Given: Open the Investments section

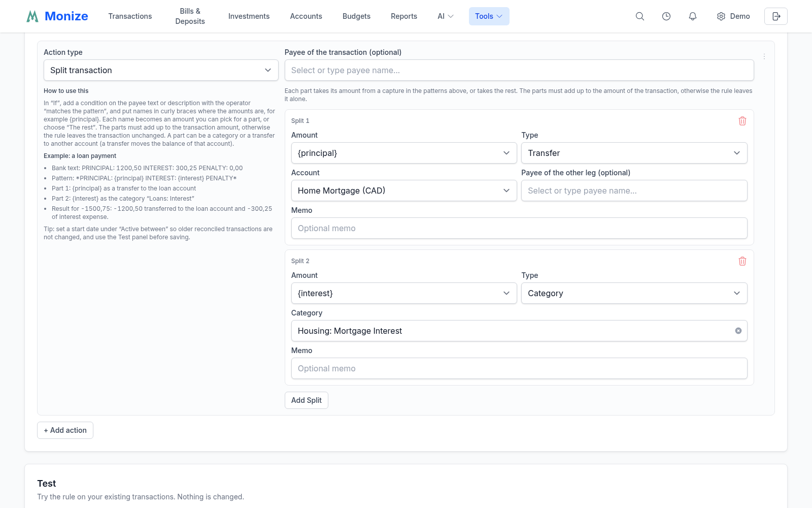Looking at the screenshot, I should pyautogui.click(x=249, y=16).
